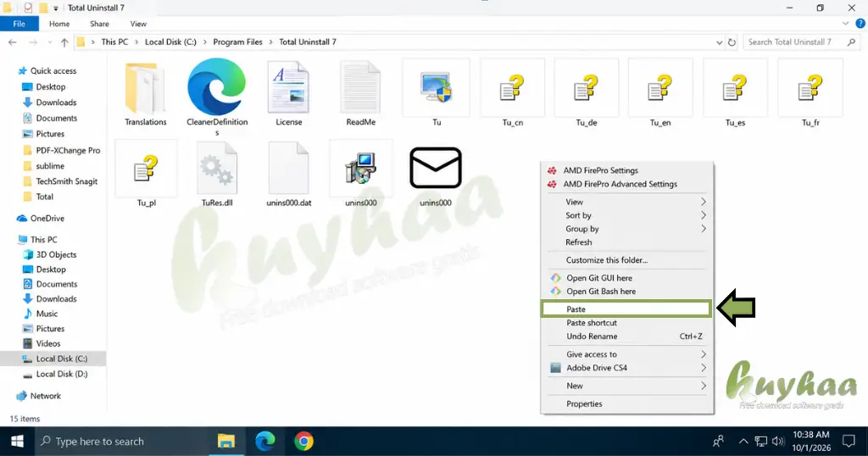The height and width of the screenshot is (456, 868).
Task: Select the Tu_fr help file icon
Action: click(810, 88)
